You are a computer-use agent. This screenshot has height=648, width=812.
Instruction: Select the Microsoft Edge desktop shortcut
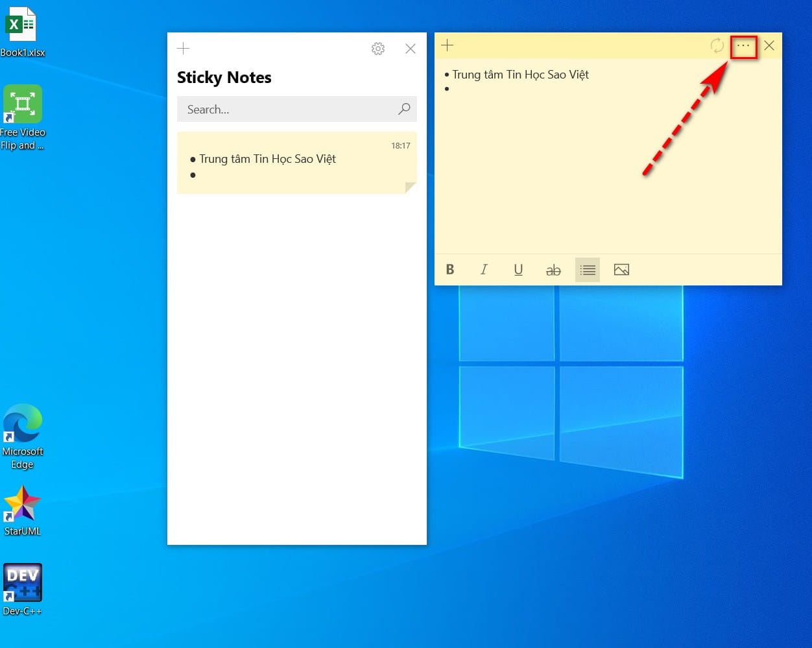[23, 437]
